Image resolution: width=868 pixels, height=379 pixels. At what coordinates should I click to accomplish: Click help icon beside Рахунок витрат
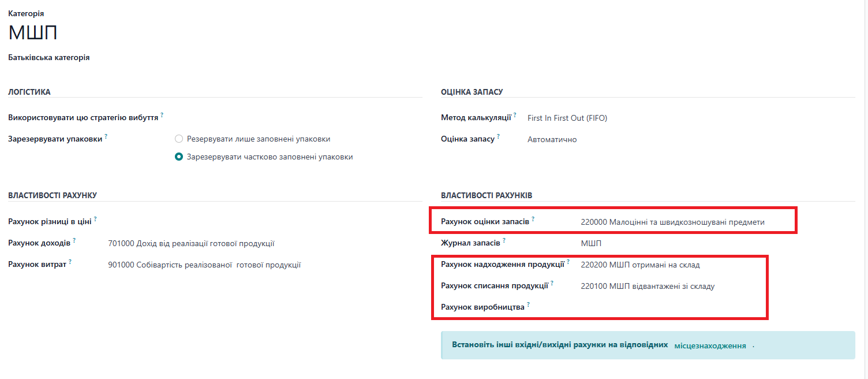[70, 262]
